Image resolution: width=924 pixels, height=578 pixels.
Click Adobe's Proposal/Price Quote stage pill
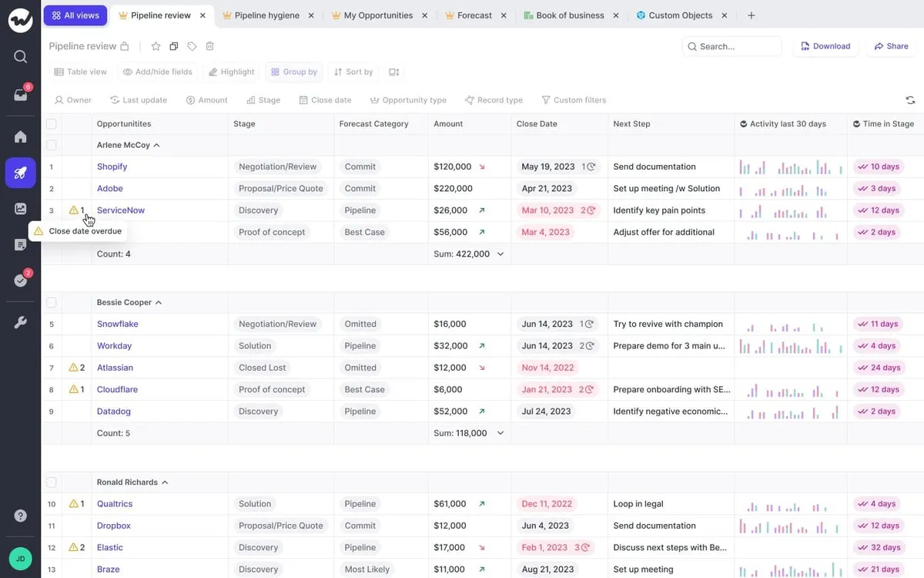click(x=281, y=188)
